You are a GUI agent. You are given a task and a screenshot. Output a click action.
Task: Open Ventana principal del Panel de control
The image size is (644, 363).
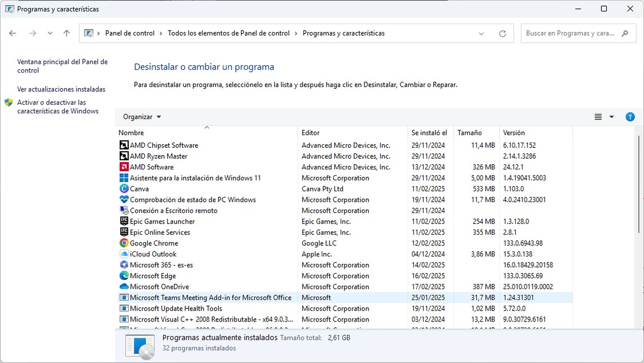(x=63, y=66)
